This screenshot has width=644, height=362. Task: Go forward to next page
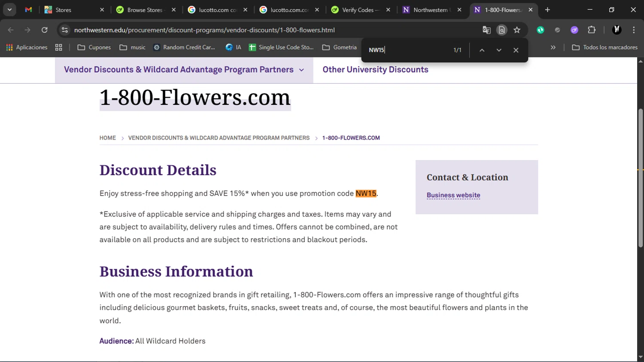tap(27, 30)
